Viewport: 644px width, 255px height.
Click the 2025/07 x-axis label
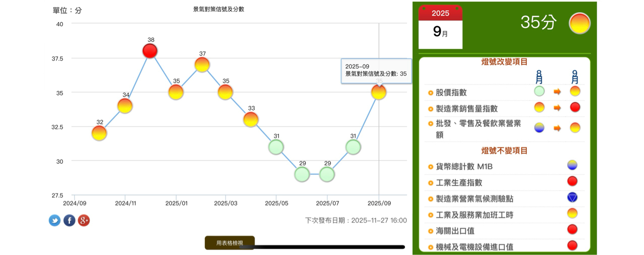pyautogui.click(x=327, y=203)
